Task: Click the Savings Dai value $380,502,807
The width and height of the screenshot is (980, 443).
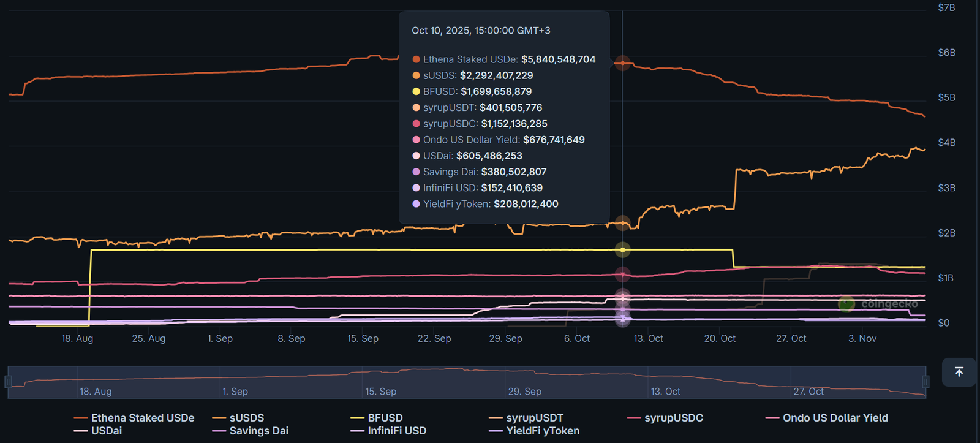Action: click(514, 172)
